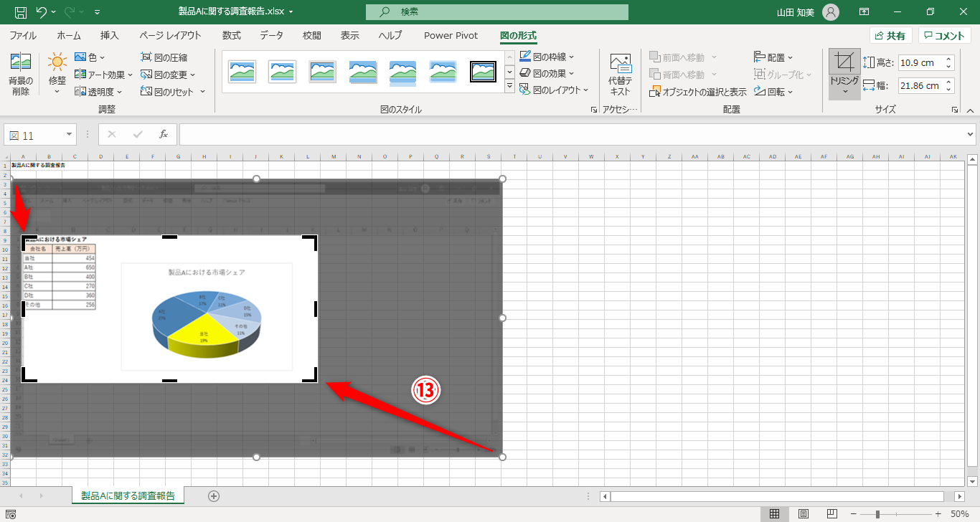This screenshot has height=522, width=980.
Task: Switch to the Insert (挿入) tab
Action: point(110,36)
